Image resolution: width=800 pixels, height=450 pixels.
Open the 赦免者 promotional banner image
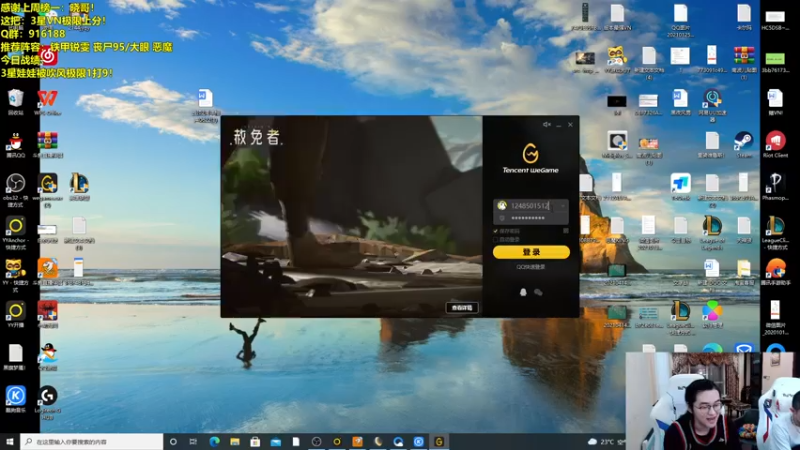coord(352,216)
